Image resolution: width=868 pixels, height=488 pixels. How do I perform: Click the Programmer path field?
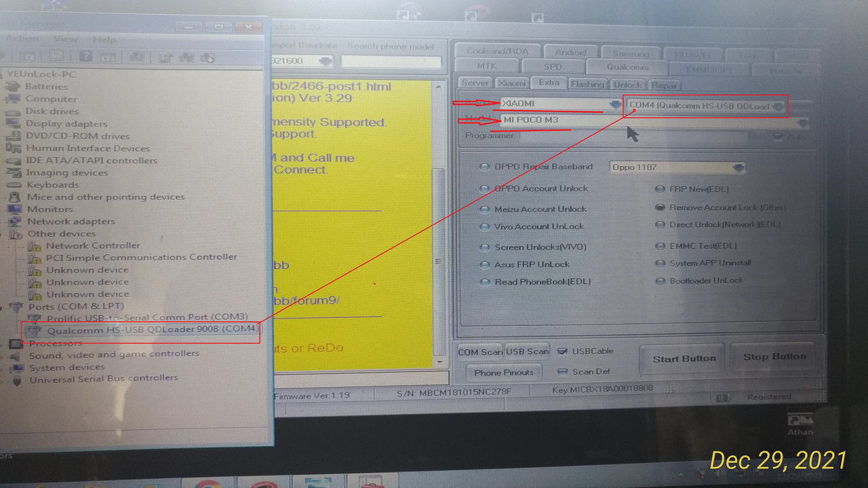633,136
